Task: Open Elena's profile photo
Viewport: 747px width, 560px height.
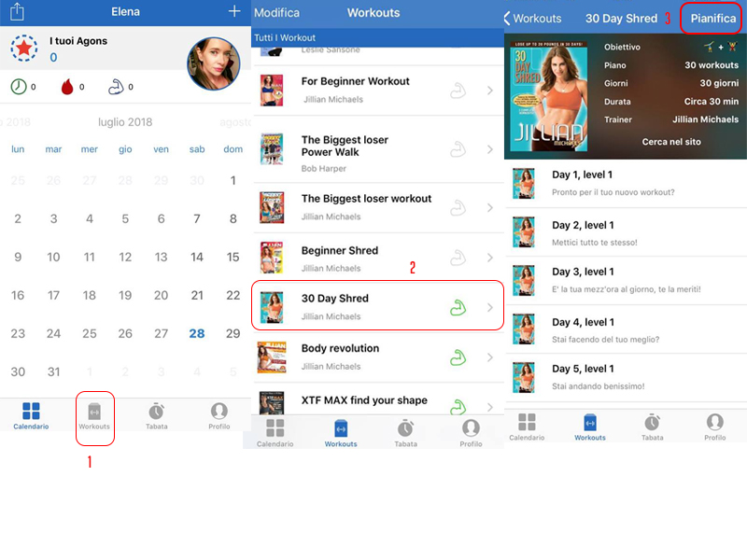Action: point(213,63)
